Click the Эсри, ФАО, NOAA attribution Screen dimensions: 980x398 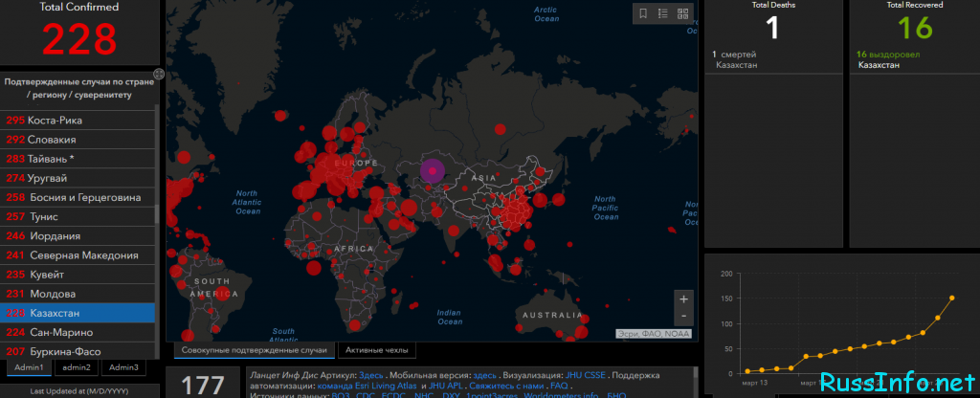654,334
